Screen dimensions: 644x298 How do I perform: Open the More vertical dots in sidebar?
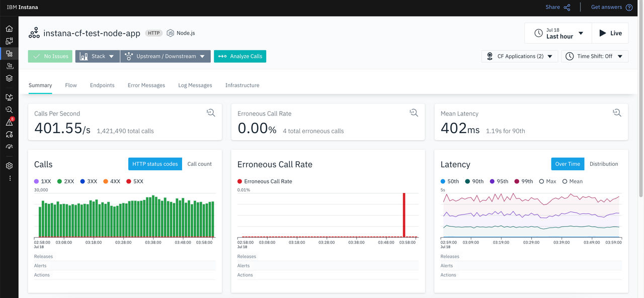(x=9, y=178)
